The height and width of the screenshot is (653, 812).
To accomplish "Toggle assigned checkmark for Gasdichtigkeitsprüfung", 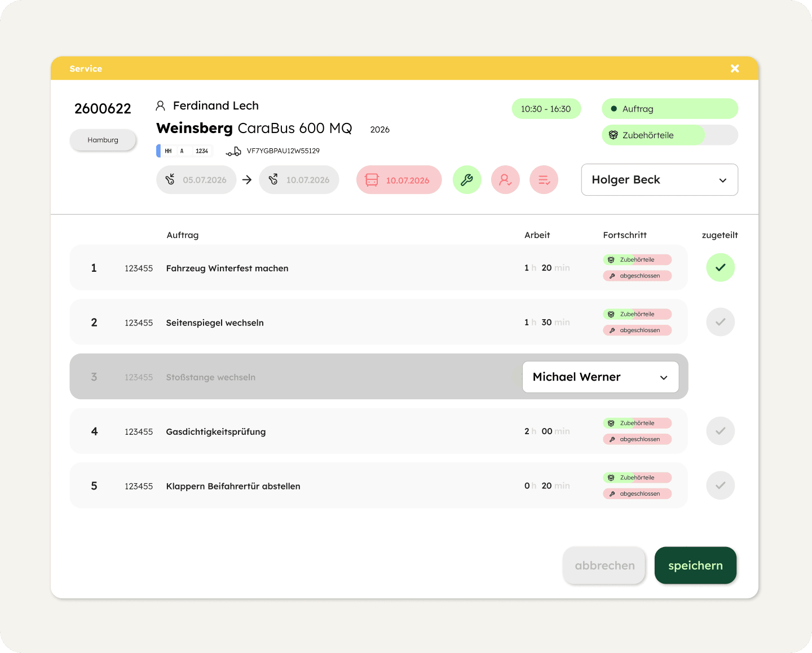I will coord(720,431).
